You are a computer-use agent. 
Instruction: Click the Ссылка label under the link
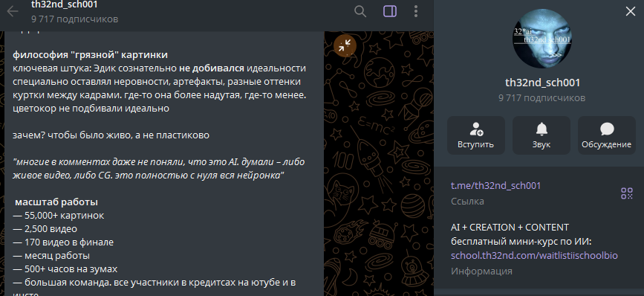point(467,202)
